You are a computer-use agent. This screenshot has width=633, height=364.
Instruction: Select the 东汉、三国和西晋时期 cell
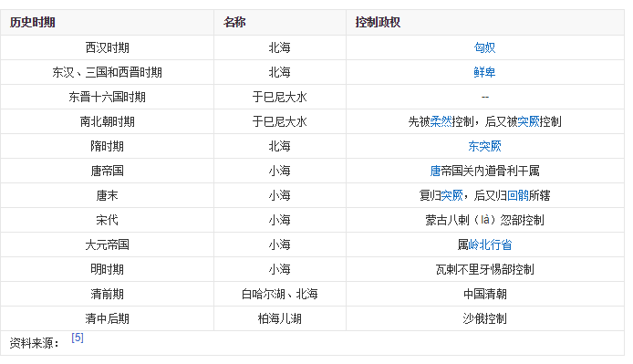107,72
